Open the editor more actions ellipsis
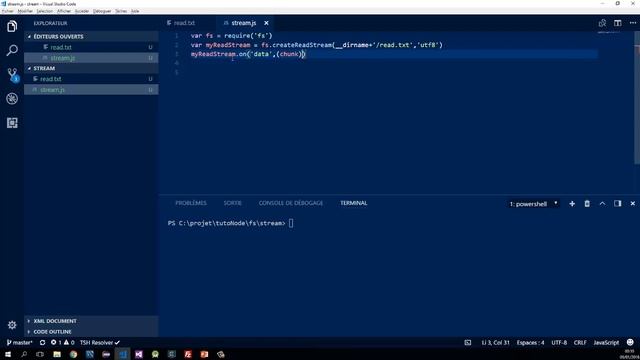640x360 pixels. [x=633, y=23]
